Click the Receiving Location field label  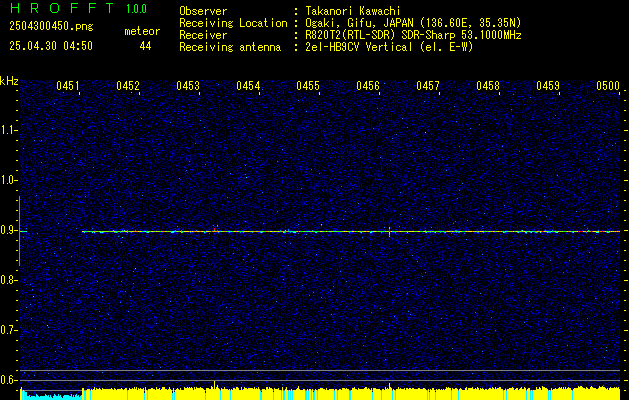(233, 23)
